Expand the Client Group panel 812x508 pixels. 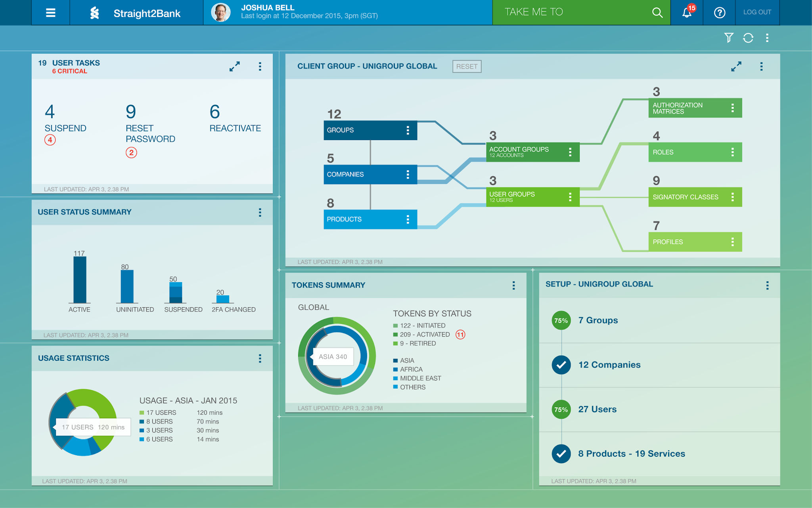(736, 66)
